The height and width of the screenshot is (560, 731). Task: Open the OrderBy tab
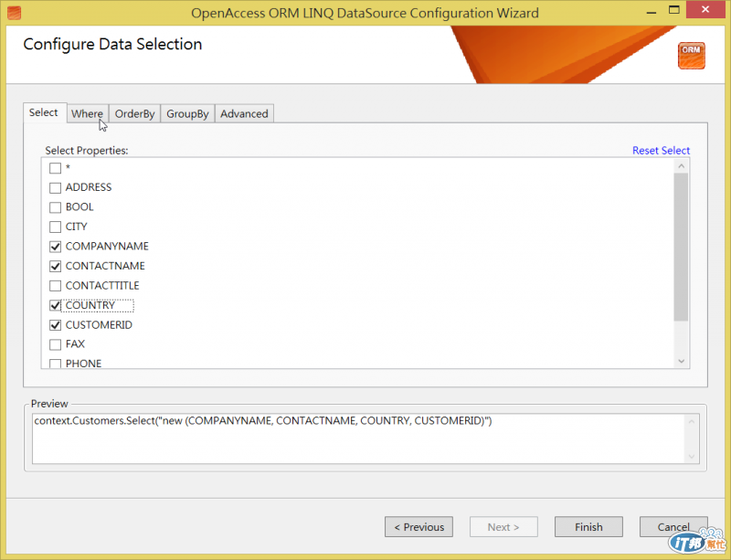pos(134,114)
